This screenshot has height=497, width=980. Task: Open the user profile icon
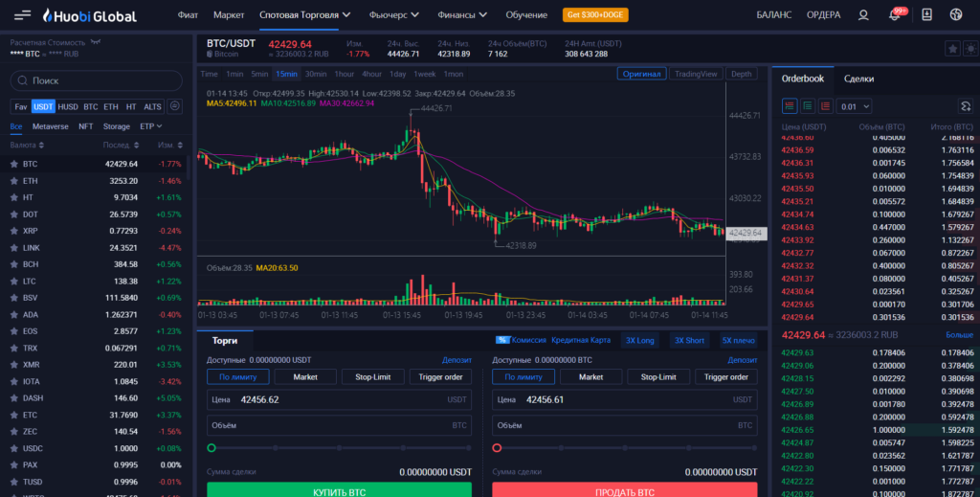tap(863, 15)
